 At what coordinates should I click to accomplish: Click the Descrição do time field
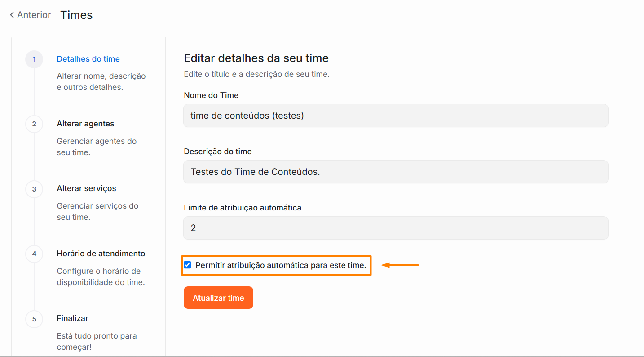point(396,172)
